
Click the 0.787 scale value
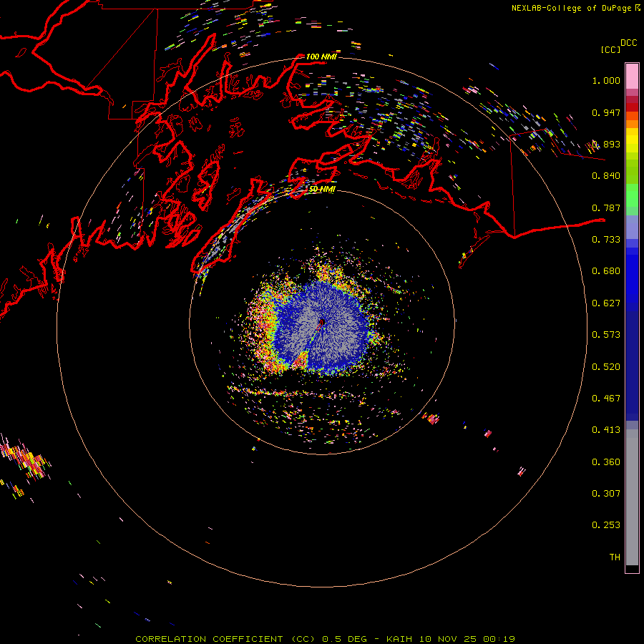606,208
